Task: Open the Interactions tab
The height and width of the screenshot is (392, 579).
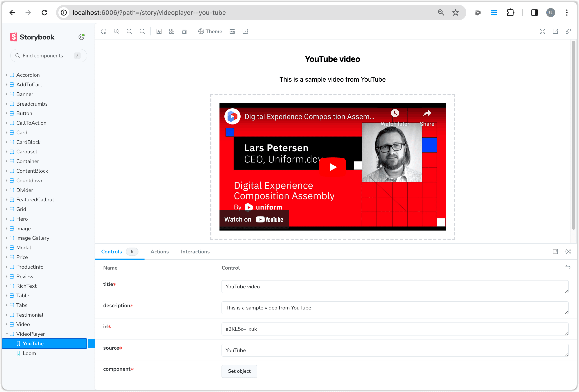Action: (195, 252)
